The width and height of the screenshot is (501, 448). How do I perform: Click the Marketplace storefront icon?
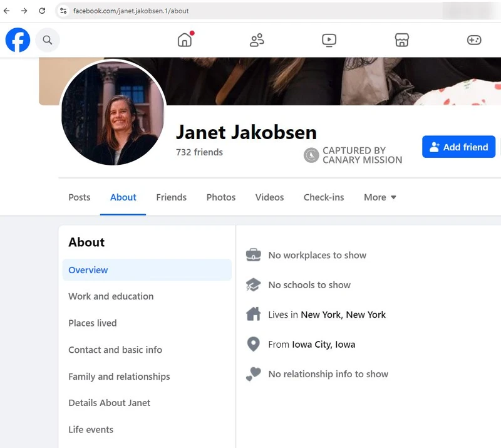click(401, 39)
